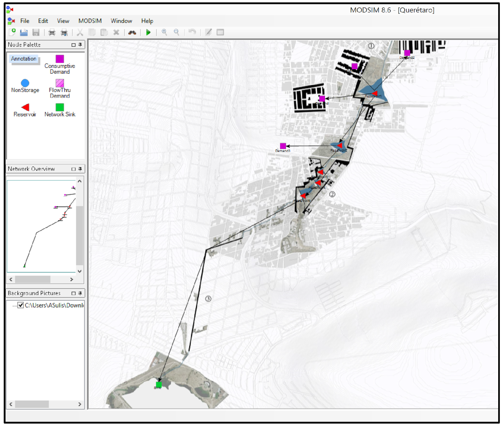This screenshot has width=504, height=427.
Task: Select the Annotation button in palette
Action: [x=24, y=59]
